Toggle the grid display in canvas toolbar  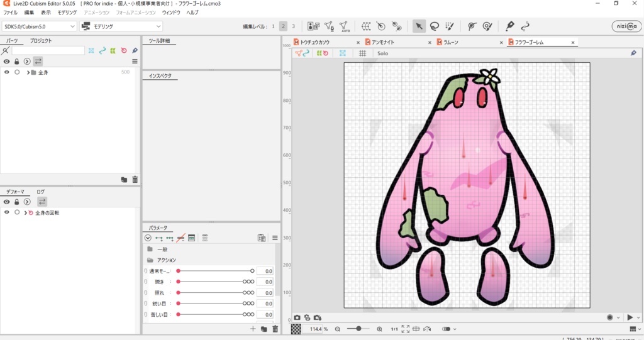pos(363,53)
